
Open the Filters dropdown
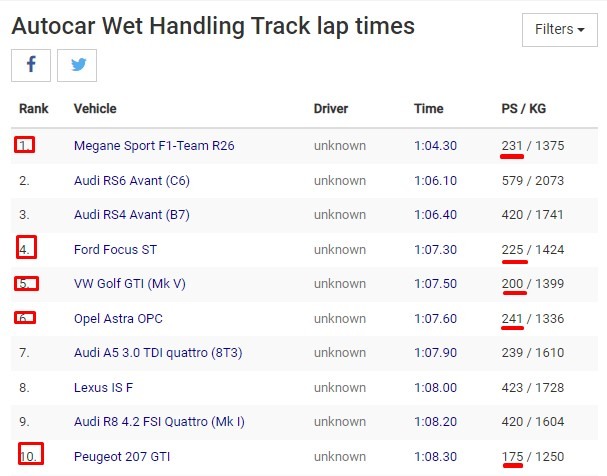tap(559, 30)
